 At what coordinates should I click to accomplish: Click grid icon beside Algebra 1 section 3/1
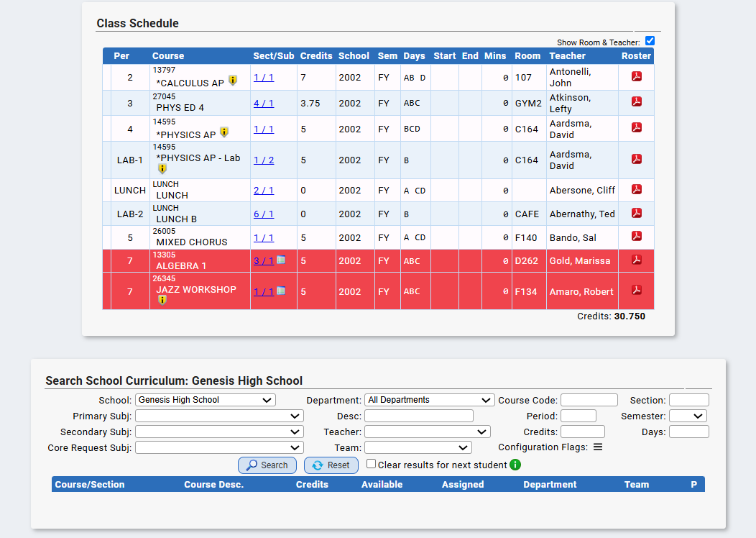(281, 260)
